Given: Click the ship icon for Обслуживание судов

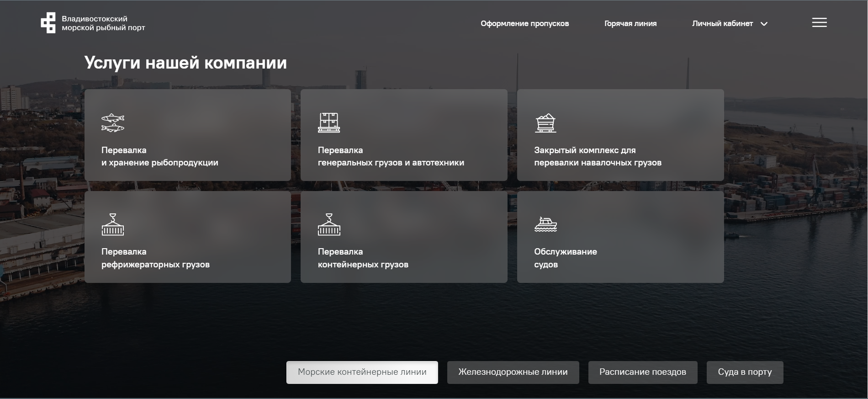Looking at the screenshot, I should 546,224.
